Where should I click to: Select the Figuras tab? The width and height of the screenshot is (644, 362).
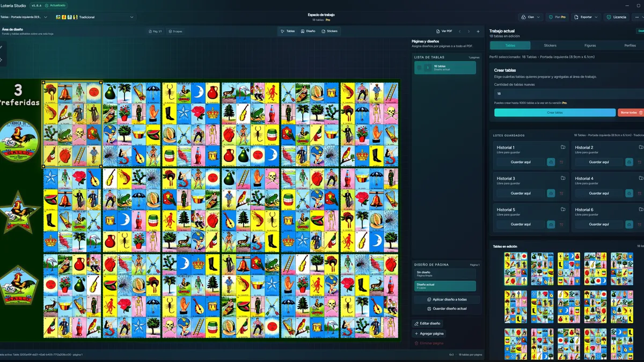pos(590,46)
